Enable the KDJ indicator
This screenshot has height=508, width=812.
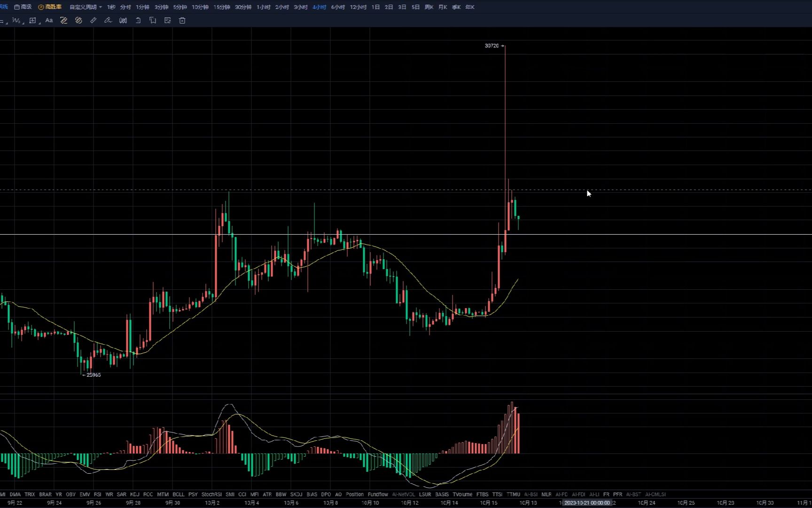tap(135, 494)
